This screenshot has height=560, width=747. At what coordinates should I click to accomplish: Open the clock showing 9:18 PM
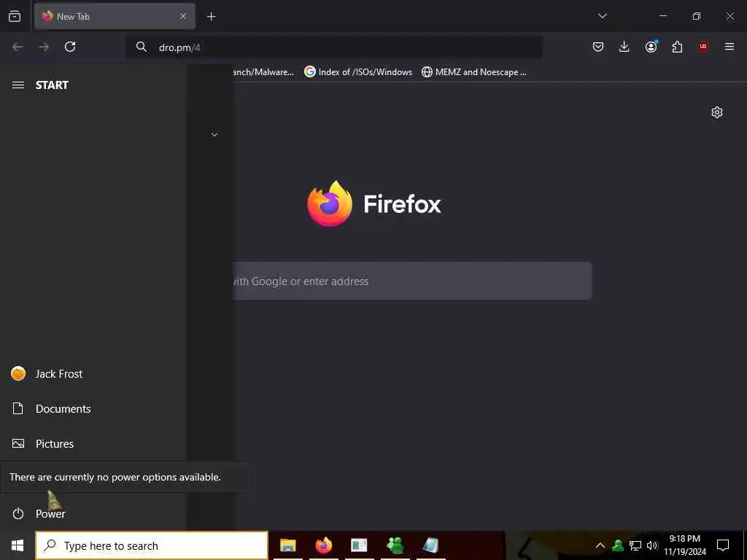click(685, 545)
